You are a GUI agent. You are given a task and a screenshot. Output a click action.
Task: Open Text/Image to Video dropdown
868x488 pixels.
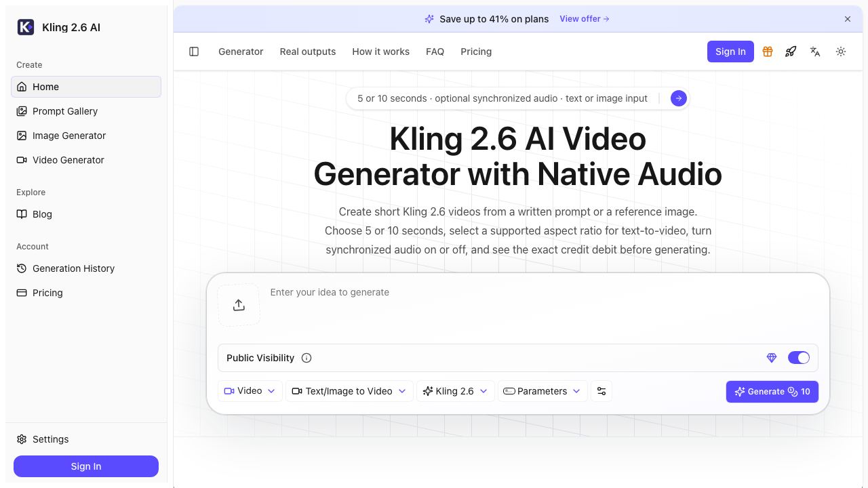click(349, 391)
